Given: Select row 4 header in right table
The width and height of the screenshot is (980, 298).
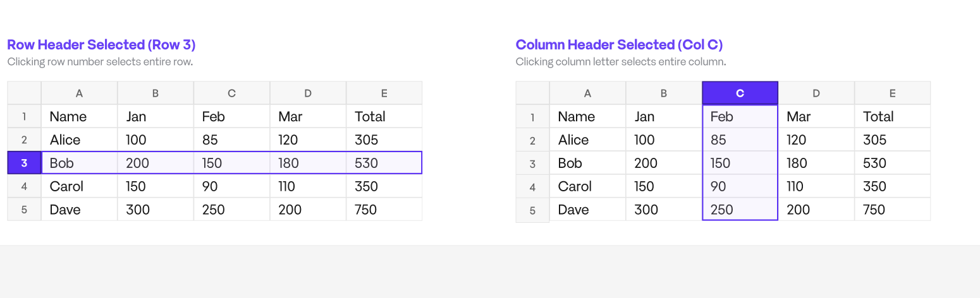Looking at the screenshot, I should click(x=532, y=186).
